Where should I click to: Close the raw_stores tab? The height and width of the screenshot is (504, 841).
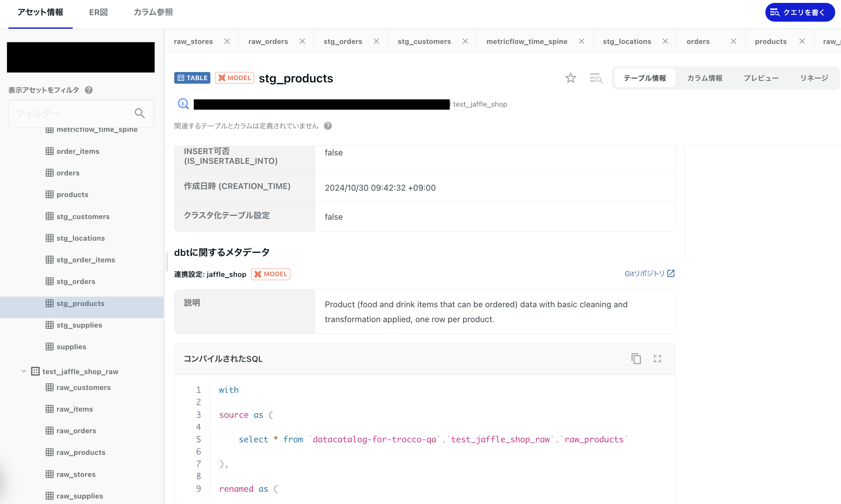point(227,41)
